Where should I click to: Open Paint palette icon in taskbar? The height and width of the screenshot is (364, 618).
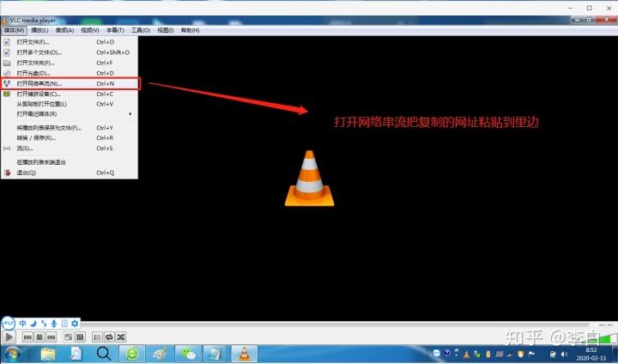coord(160,354)
